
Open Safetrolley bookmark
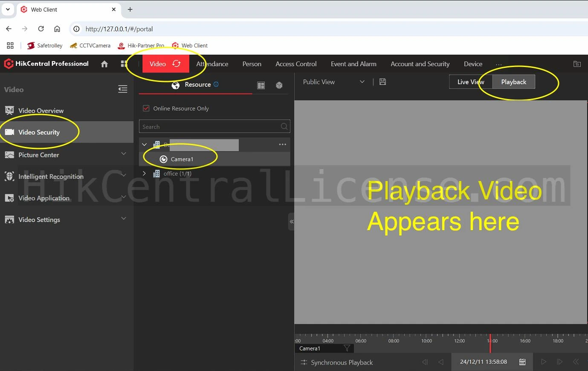click(45, 46)
